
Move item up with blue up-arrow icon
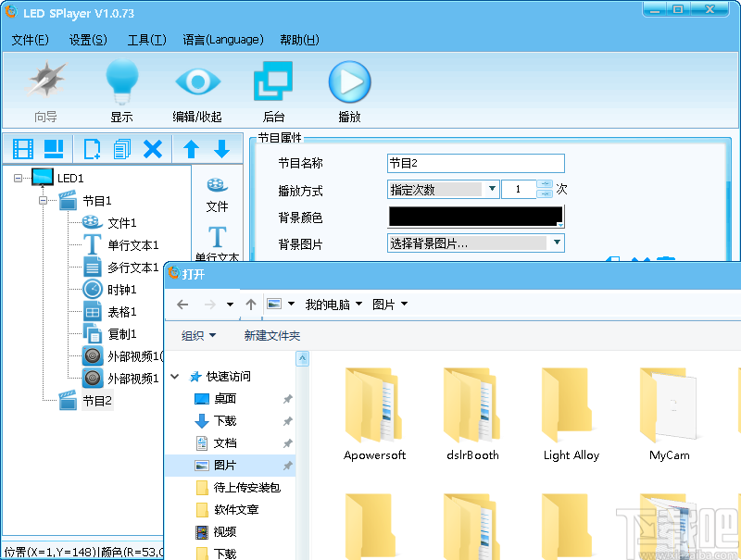point(191,148)
